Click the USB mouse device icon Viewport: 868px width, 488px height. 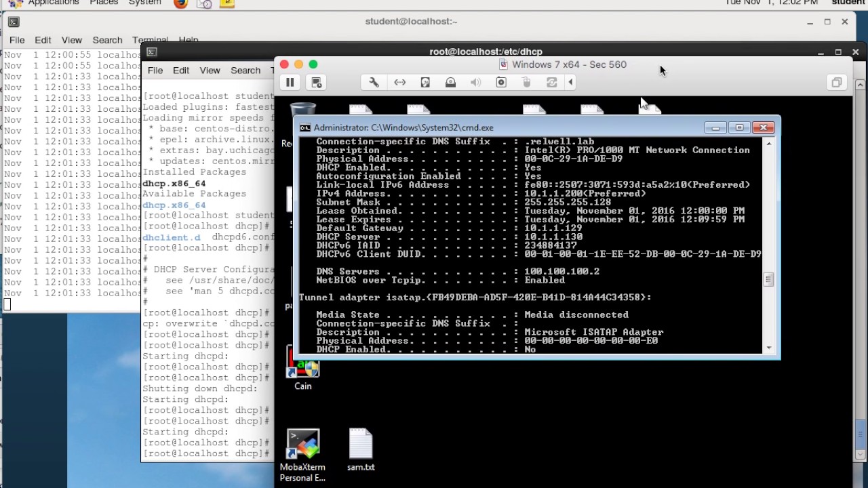526,82
